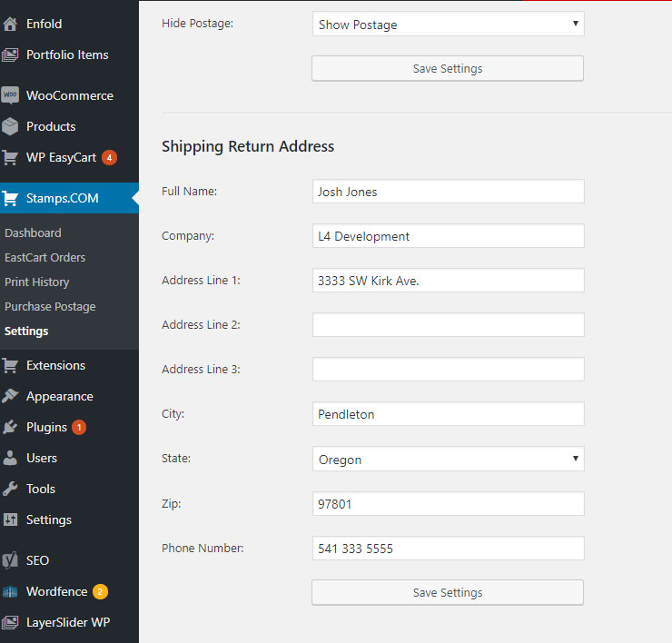The height and width of the screenshot is (643, 672).
Task: Open the Print History submenu
Action: pyautogui.click(x=37, y=282)
